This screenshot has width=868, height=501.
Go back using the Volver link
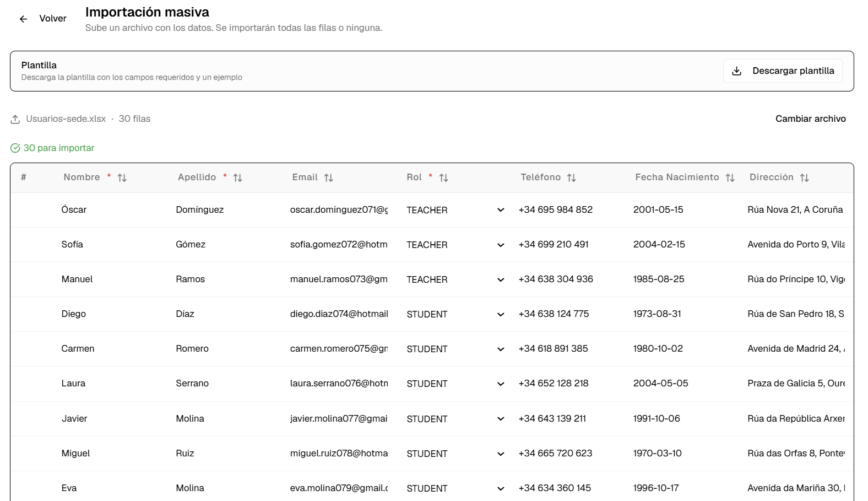[53, 19]
